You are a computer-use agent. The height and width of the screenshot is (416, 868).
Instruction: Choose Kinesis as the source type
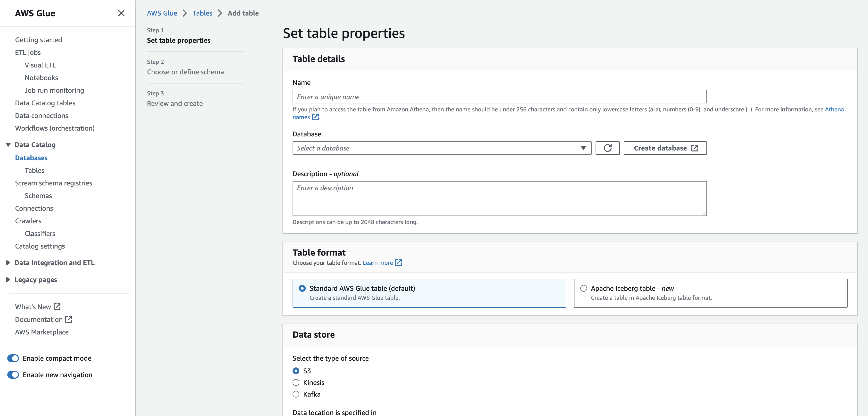pyautogui.click(x=296, y=382)
